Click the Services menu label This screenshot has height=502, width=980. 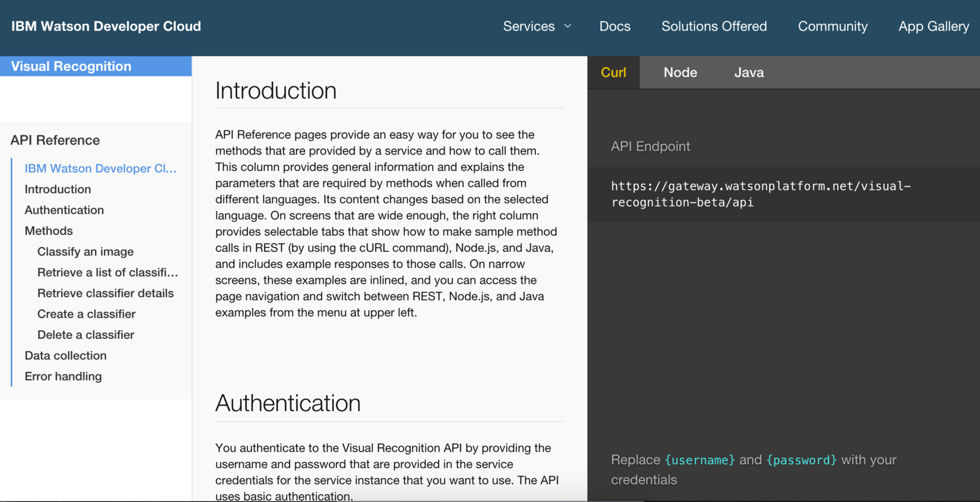529,26
